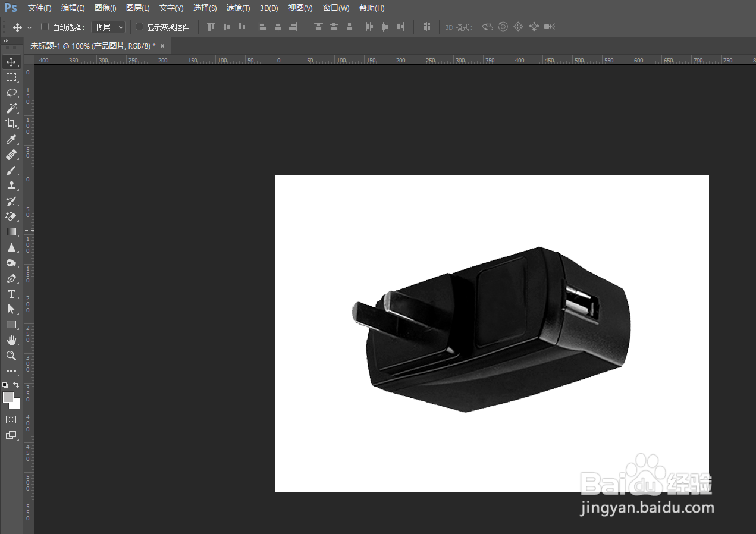This screenshot has height=534, width=756.
Task: Align vertical centers in options bar
Action: pyautogui.click(x=226, y=27)
